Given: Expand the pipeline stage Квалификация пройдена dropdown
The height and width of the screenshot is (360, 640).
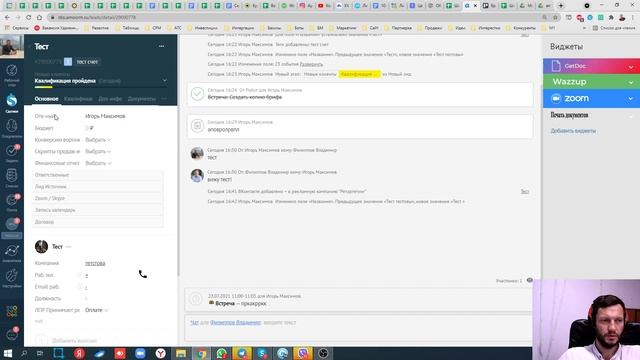Looking at the screenshot, I should [x=164, y=81].
